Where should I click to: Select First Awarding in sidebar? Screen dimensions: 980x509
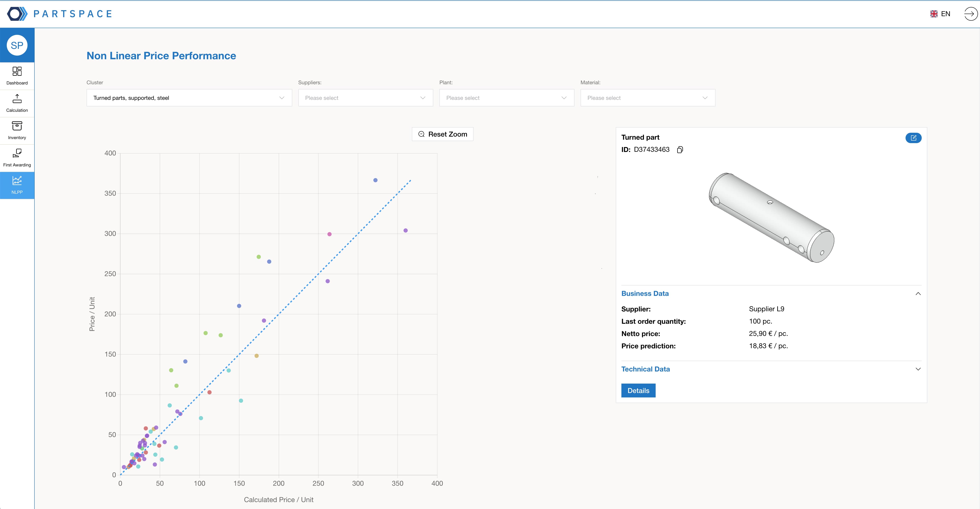coord(17,158)
